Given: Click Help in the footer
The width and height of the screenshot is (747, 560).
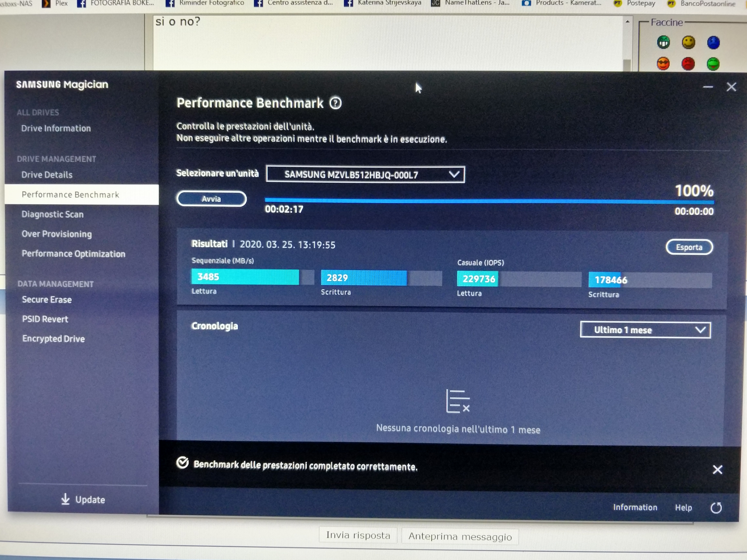Looking at the screenshot, I should [683, 508].
